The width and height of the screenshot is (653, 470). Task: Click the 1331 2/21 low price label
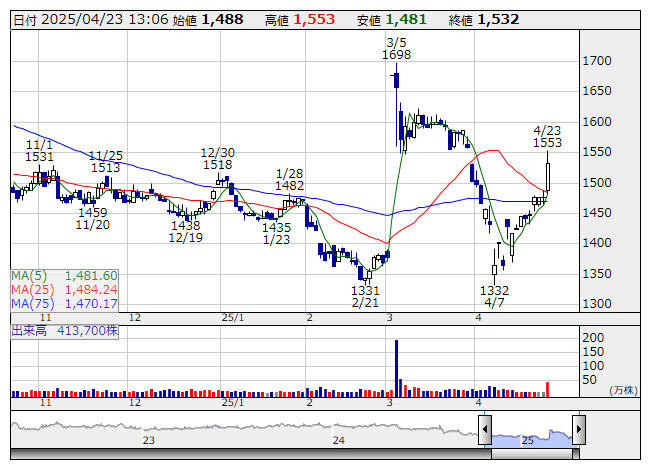(365, 296)
